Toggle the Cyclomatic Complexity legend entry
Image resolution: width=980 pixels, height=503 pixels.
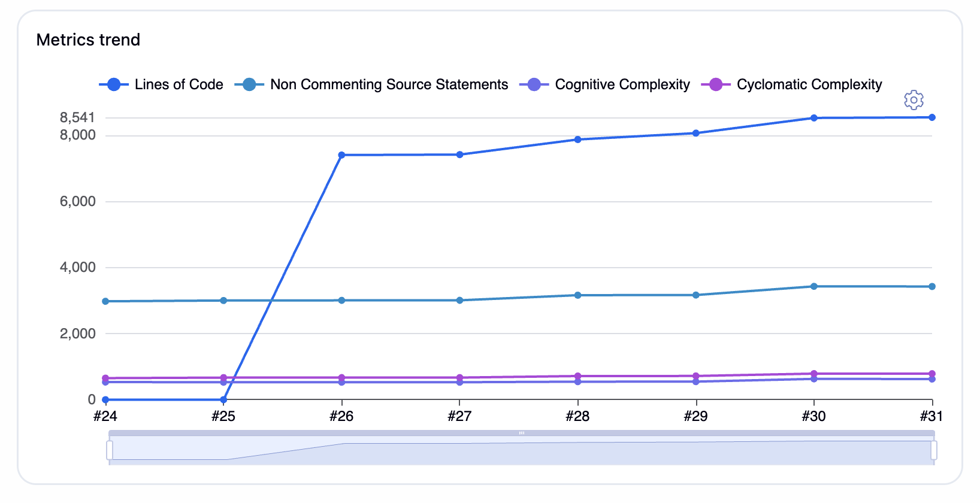click(792, 84)
